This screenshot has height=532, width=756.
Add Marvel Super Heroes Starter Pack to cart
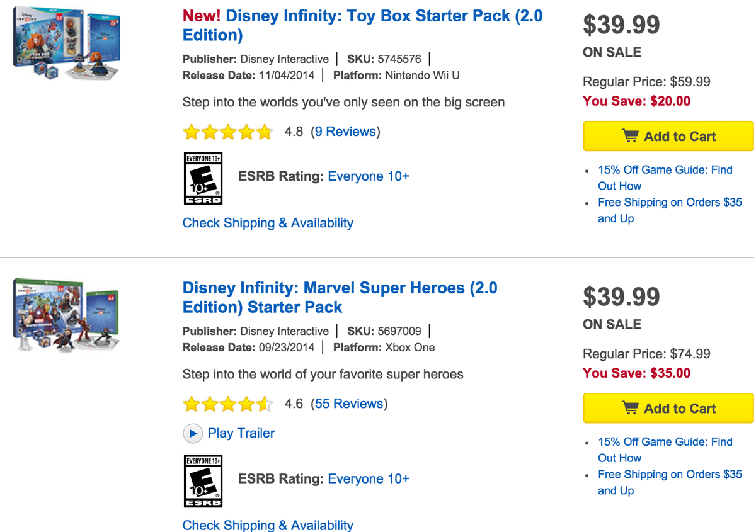pyautogui.click(x=668, y=408)
